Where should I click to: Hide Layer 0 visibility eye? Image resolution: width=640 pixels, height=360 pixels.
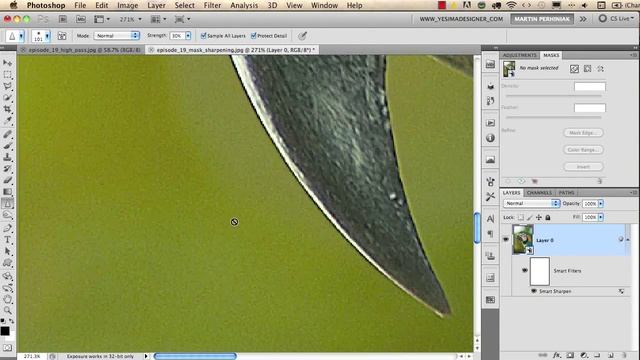point(506,240)
